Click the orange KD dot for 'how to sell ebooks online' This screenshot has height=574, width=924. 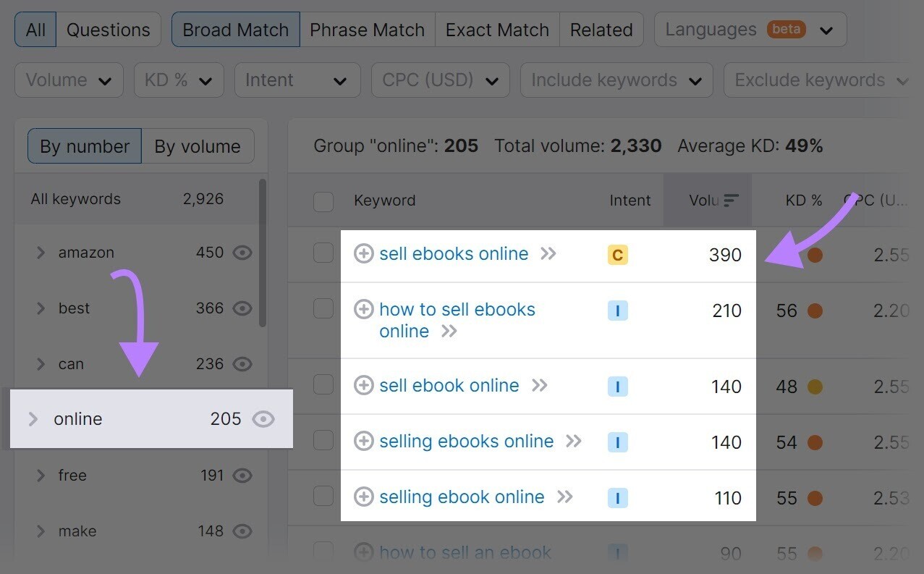coord(815,311)
